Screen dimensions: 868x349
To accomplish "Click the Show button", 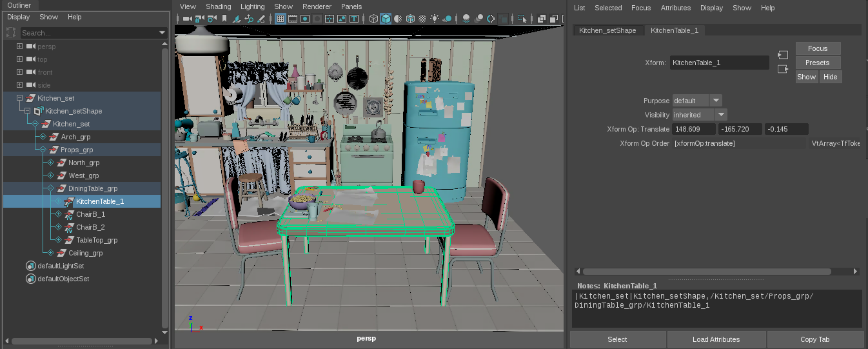I will point(807,77).
